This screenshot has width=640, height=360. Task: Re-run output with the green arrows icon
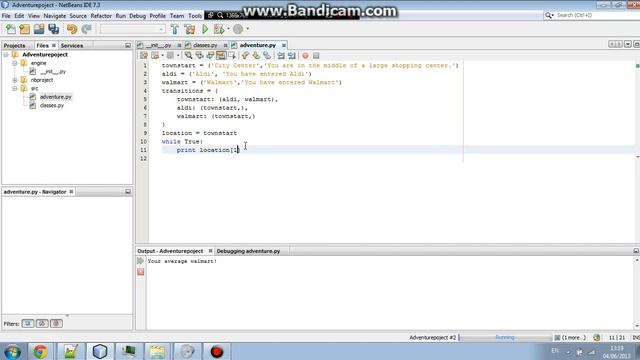140,261
